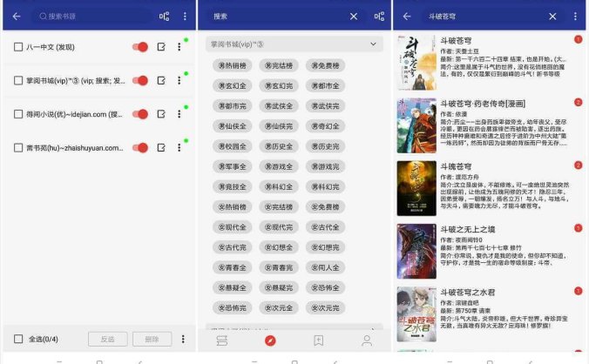589x364 pixels.
Task: Select the 男仙侠完 category chip
Action: click(x=279, y=126)
